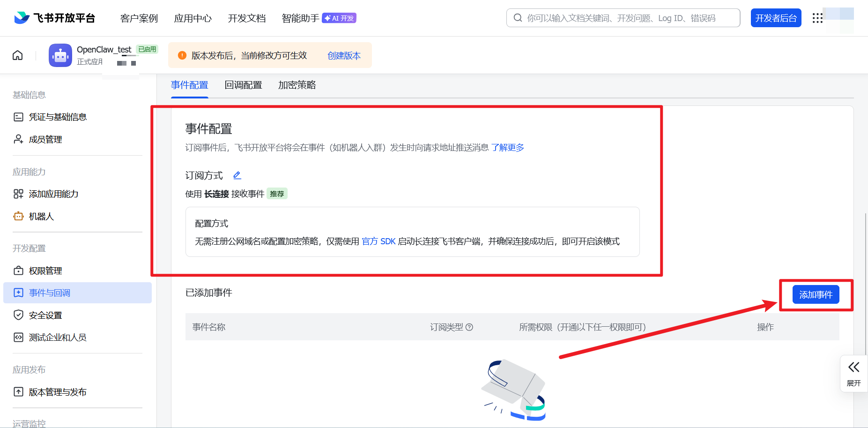
Task: Click the question mark beside 订阅类型
Action: click(468, 327)
